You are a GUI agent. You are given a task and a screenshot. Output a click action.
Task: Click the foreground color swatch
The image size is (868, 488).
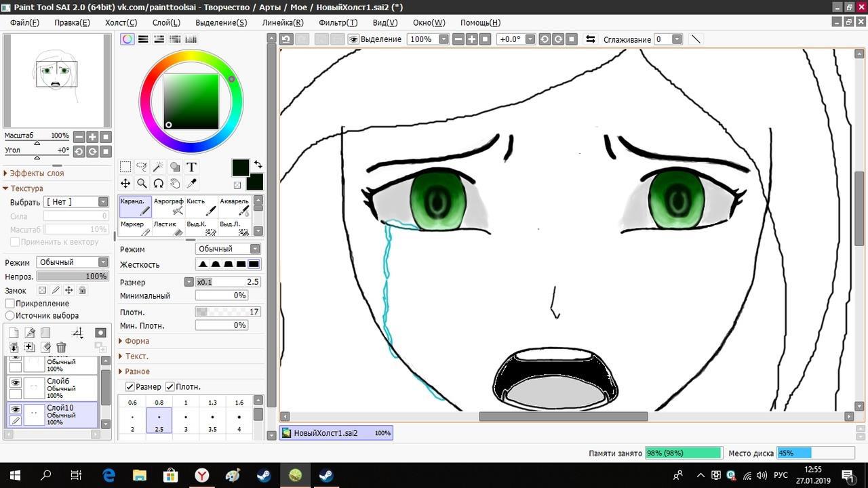241,167
